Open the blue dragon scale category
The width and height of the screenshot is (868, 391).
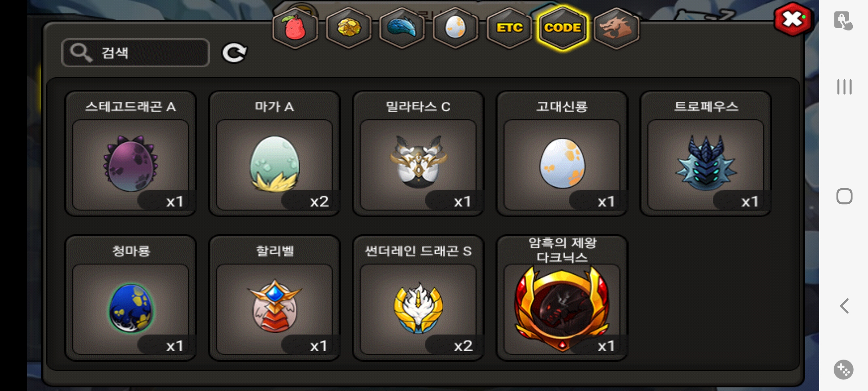pos(402,28)
